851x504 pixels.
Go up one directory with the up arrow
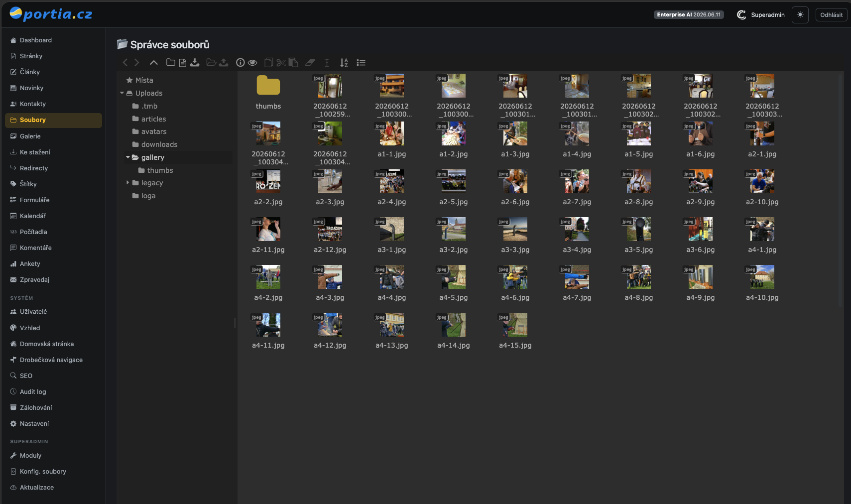(x=154, y=62)
